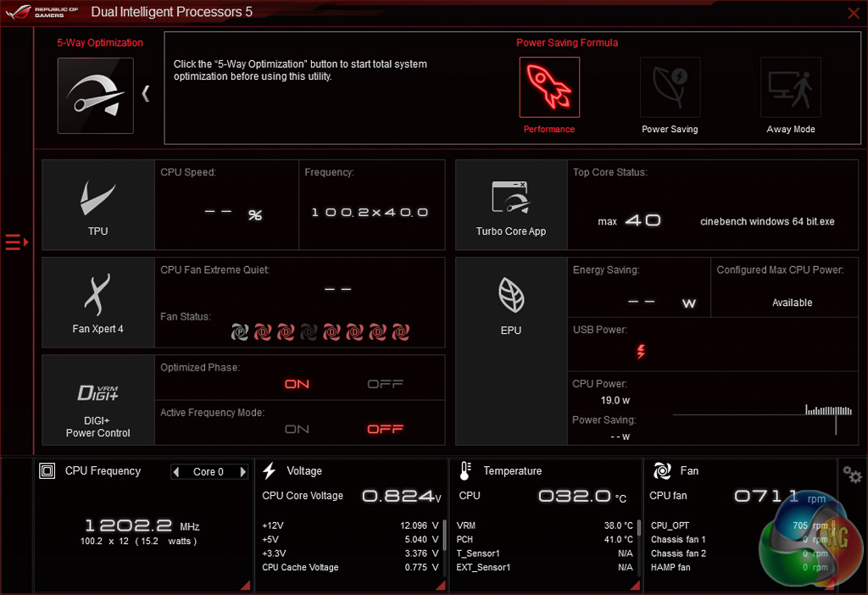Click the last red fan status icon

tap(401, 332)
